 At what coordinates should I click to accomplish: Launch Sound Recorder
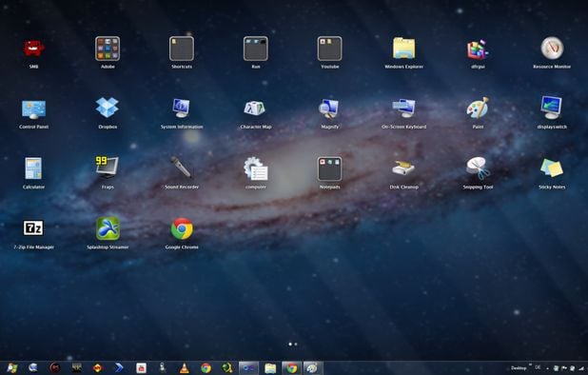181,168
